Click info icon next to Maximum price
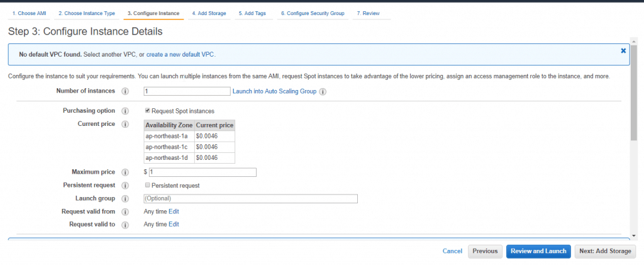Viewport: 644px width, 265px height. (125, 172)
